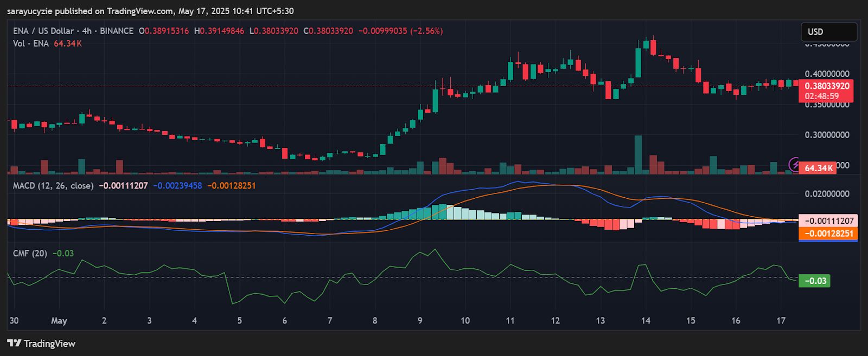Image resolution: width=868 pixels, height=356 pixels.
Task: Click the MACD axis label 0.02000000
Action: (827, 194)
